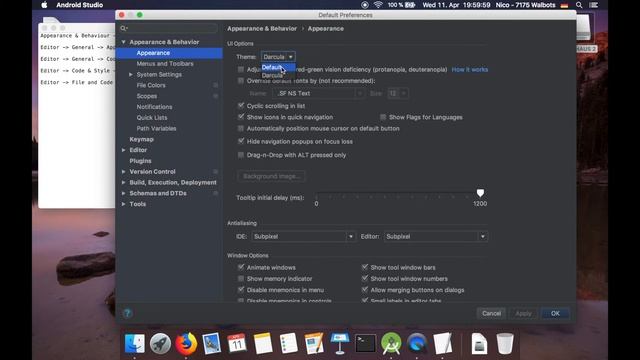The image size is (640, 360).
Task: Enable Show memory indicator checkbox
Action: pyautogui.click(x=241, y=279)
